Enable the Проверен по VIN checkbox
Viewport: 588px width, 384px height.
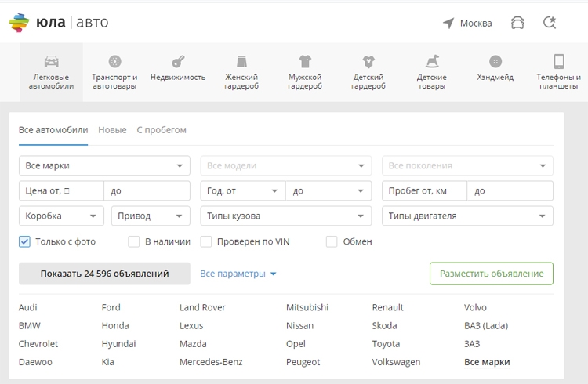tap(206, 241)
